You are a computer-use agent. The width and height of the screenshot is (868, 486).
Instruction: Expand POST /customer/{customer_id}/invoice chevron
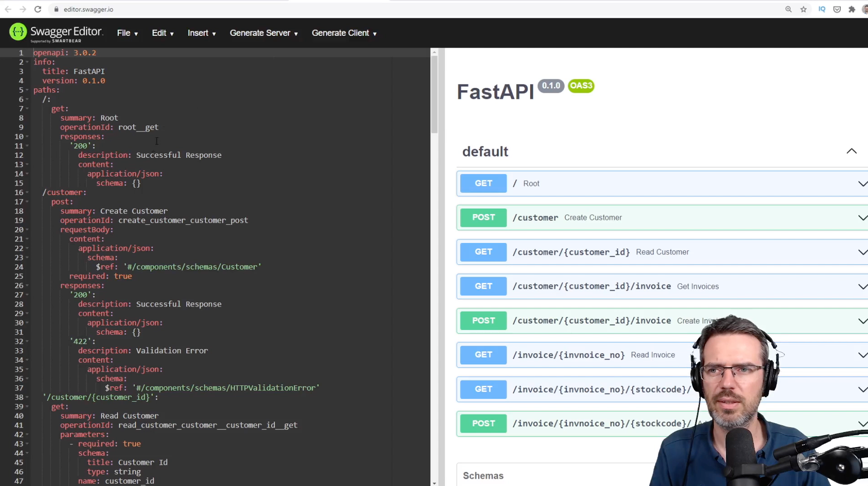point(862,321)
